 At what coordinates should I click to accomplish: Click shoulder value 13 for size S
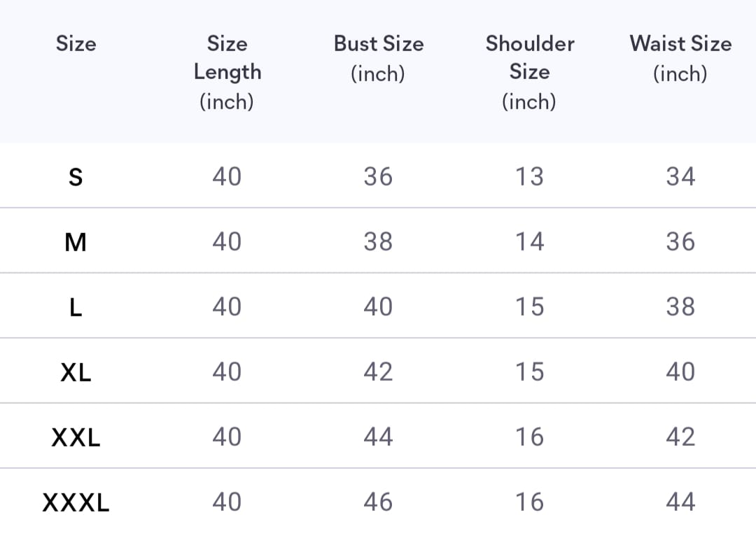pos(529,176)
